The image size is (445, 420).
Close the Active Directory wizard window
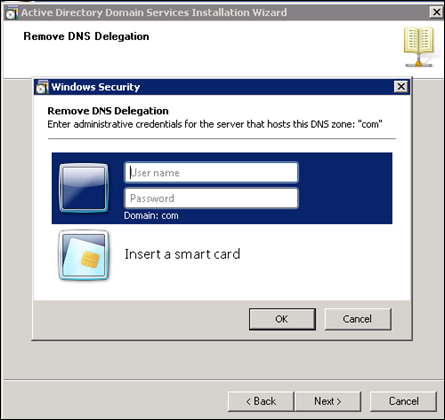coord(436,12)
